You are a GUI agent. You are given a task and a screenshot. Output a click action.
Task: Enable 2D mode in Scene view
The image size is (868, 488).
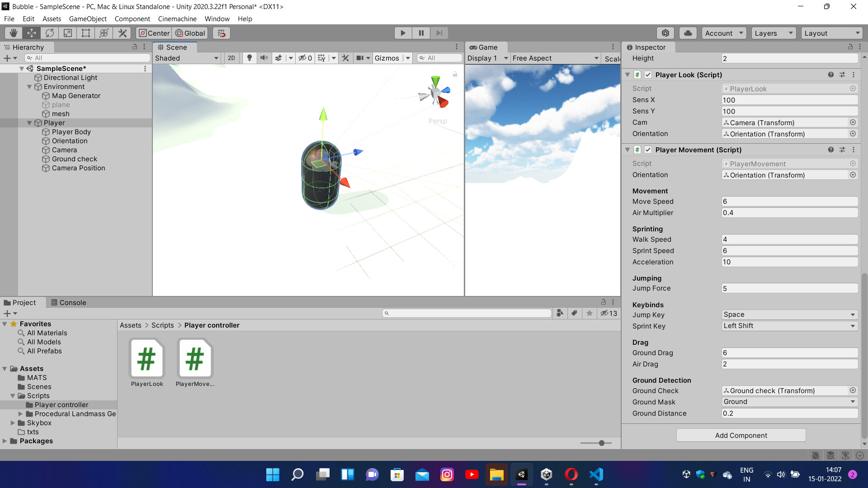[x=231, y=58]
